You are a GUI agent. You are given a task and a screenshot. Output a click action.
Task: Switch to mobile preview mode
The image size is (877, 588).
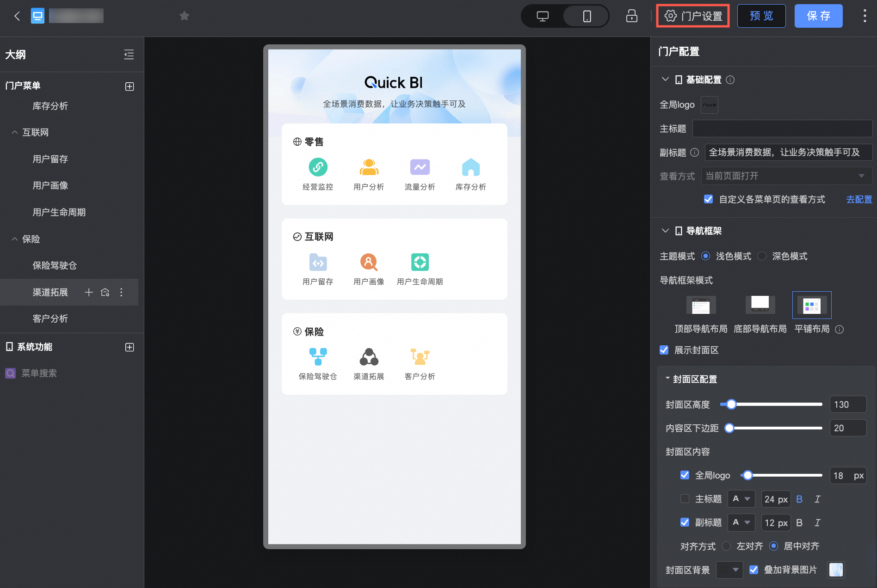(x=587, y=16)
